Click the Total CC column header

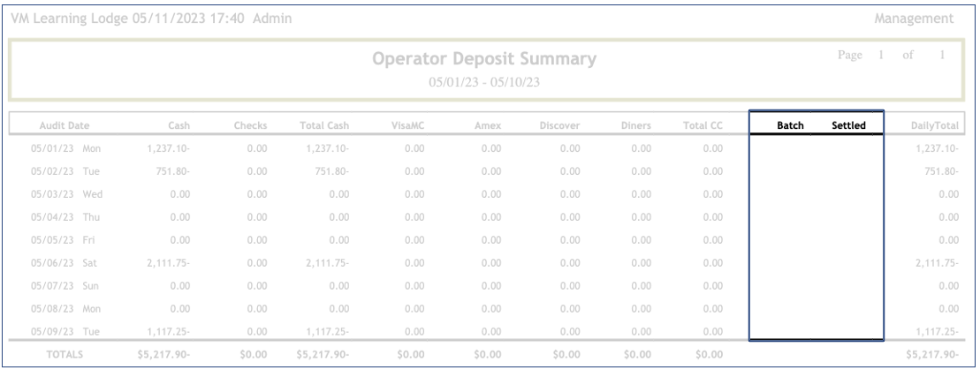point(703,126)
